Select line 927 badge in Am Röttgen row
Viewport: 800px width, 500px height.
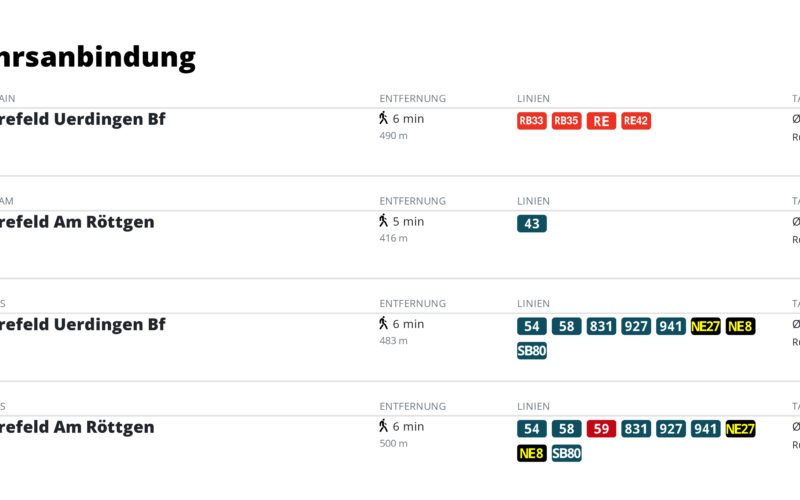pyautogui.click(x=670, y=429)
